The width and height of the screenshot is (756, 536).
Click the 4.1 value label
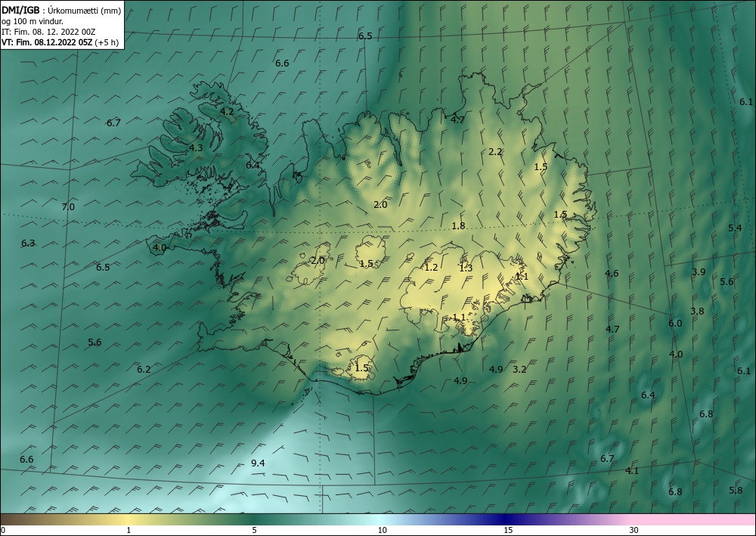[632, 471]
